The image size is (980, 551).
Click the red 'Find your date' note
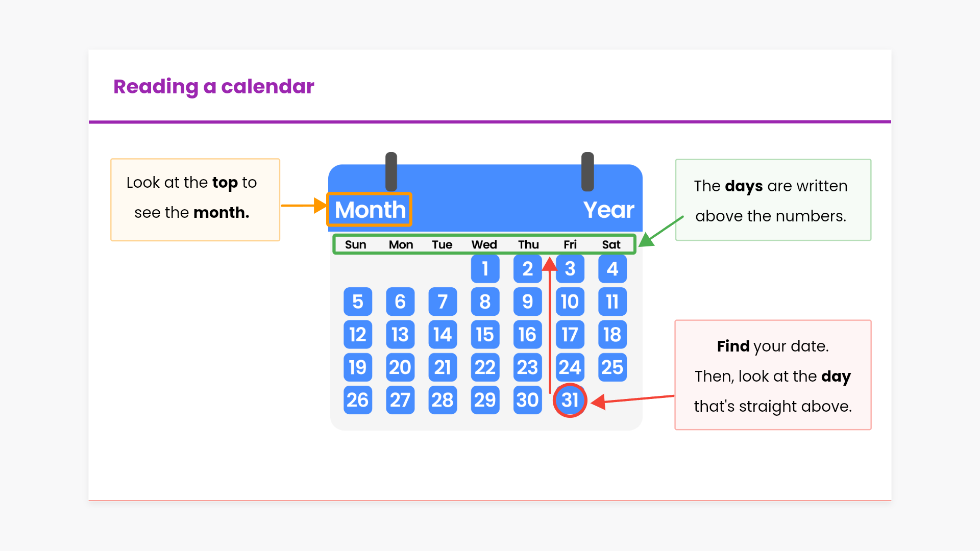[x=773, y=375]
